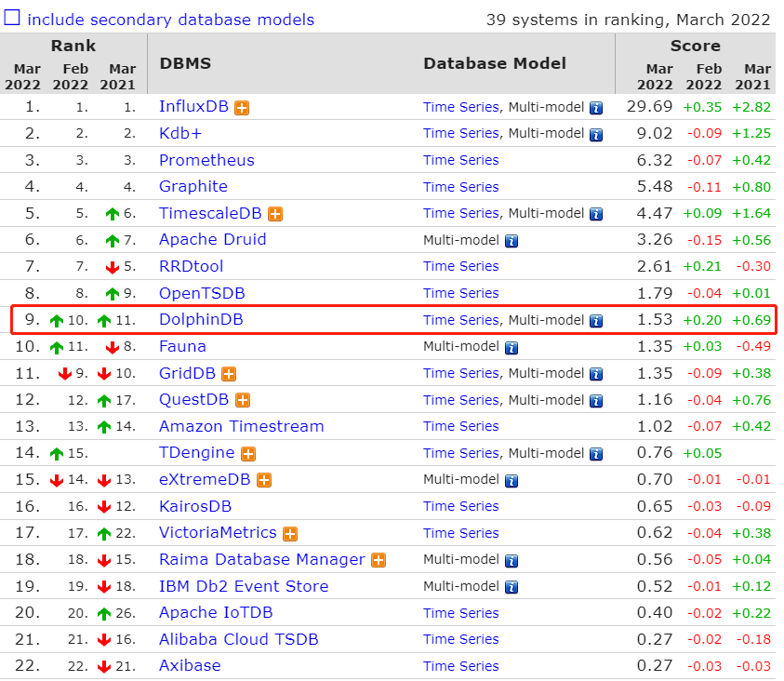Open the Prometheus link
The image size is (784, 681).
pos(206,160)
